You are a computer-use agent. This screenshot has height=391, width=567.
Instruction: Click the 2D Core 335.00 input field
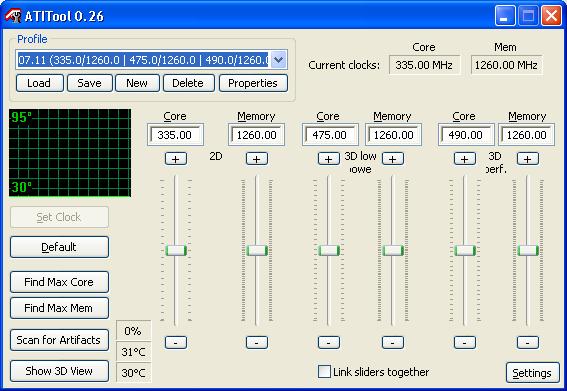pos(175,135)
